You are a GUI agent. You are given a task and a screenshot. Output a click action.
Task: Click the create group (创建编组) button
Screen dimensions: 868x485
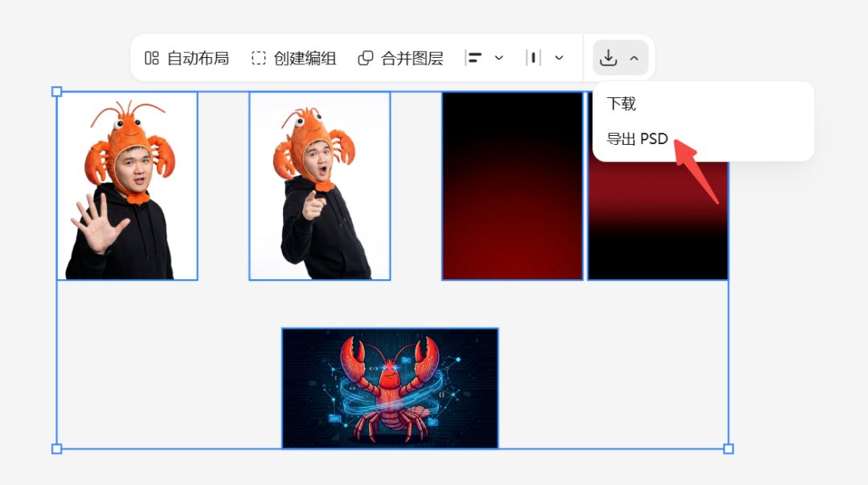(293, 58)
